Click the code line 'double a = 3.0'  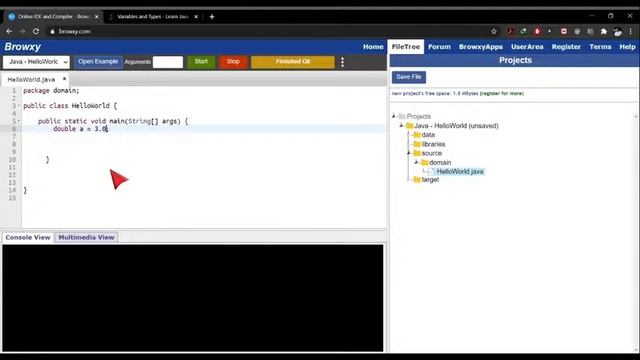tap(80, 129)
